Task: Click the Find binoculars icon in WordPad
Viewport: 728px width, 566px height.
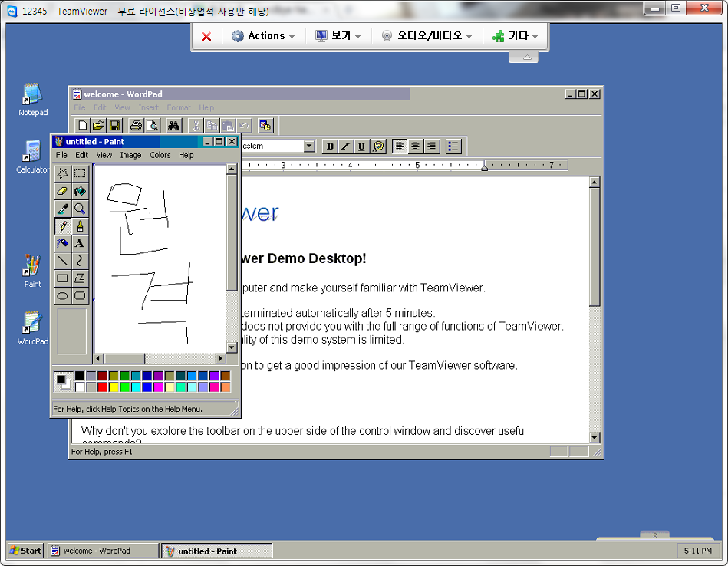Action: click(173, 125)
